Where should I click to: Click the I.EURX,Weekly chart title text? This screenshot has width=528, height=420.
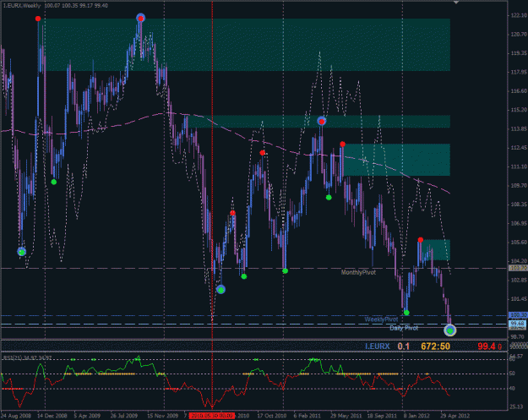click(x=22, y=6)
